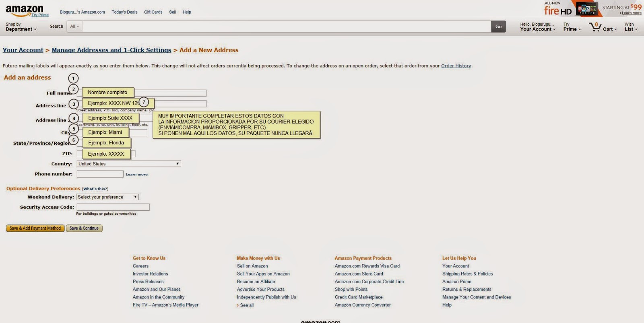This screenshot has width=644, height=323.
Task: Open Learn more next to phone number
Action: pyautogui.click(x=136, y=175)
